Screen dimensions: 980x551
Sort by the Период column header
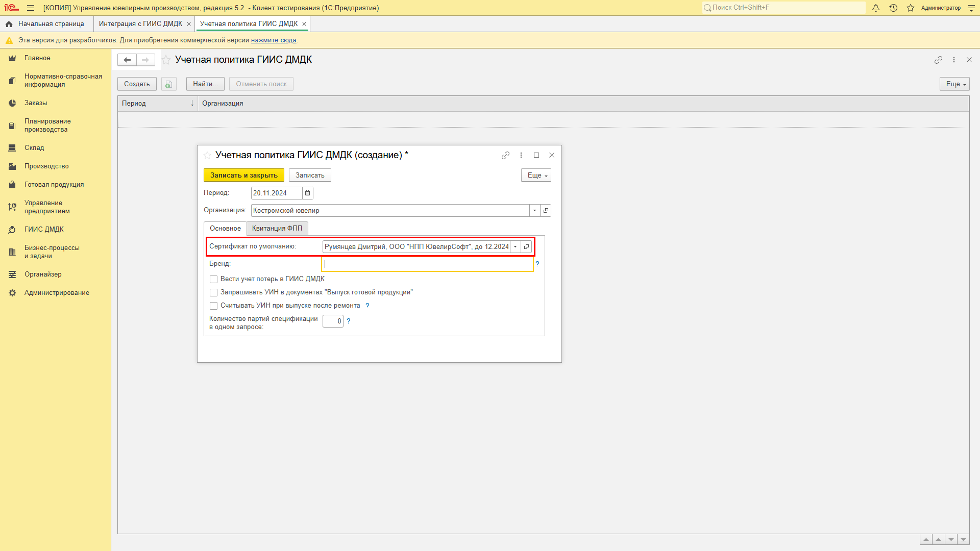tap(158, 104)
